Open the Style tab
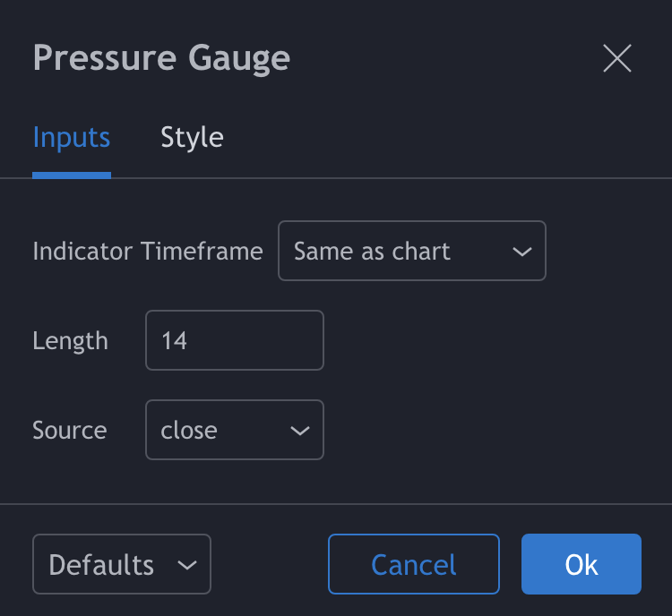The height and width of the screenshot is (616, 672). 192,138
